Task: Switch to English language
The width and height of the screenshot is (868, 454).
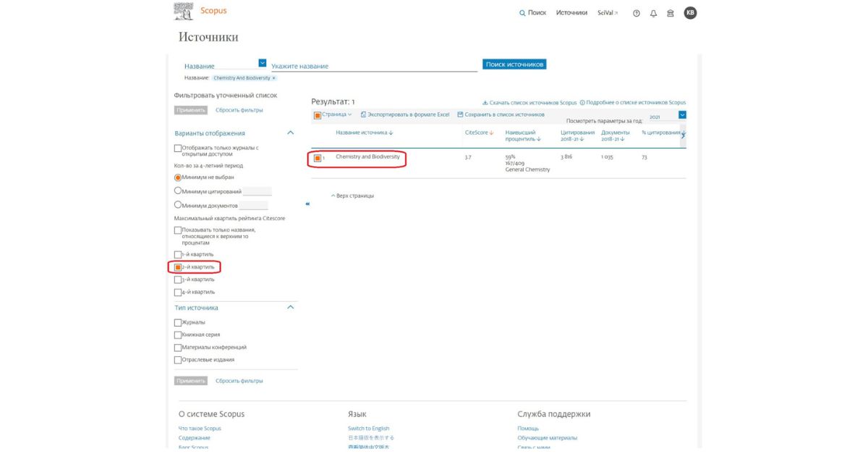Action: (x=369, y=428)
